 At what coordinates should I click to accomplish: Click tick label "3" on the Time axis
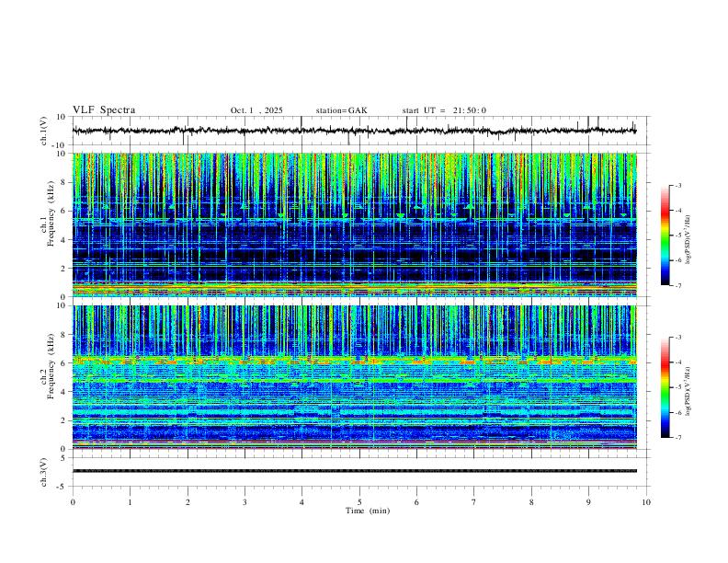[245, 502]
